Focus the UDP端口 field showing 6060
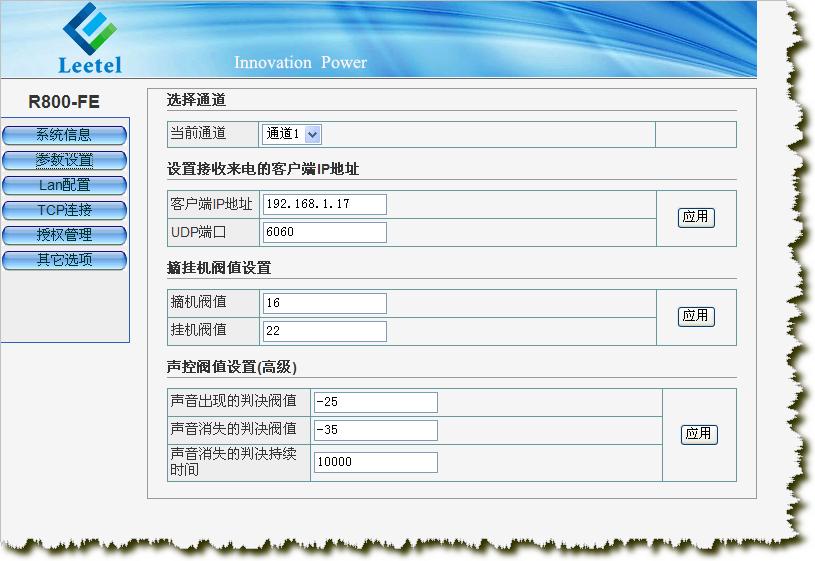This screenshot has width=815, height=561. coord(324,232)
